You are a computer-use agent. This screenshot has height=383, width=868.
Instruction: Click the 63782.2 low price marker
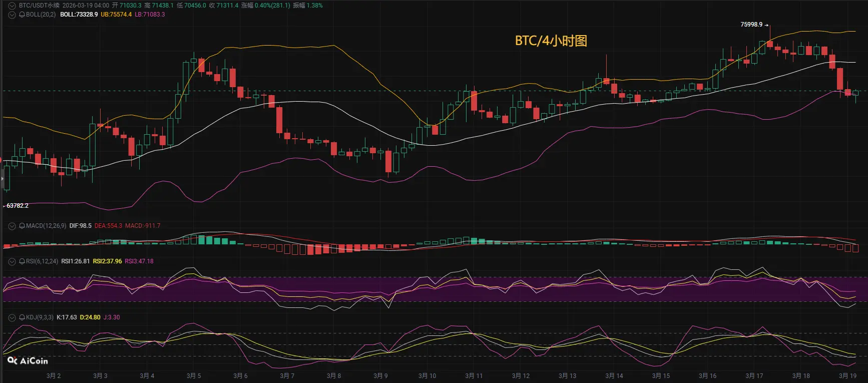pos(18,206)
